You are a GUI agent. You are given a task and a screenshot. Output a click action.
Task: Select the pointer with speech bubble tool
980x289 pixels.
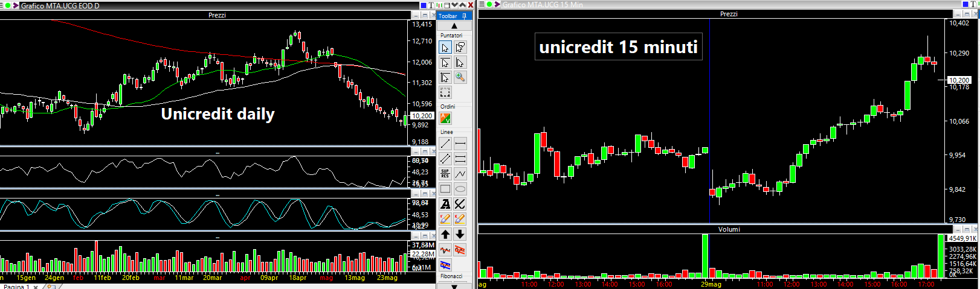[460, 48]
